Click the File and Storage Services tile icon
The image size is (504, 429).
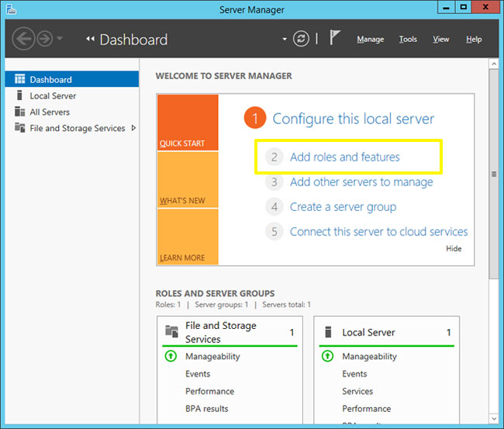(x=171, y=331)
